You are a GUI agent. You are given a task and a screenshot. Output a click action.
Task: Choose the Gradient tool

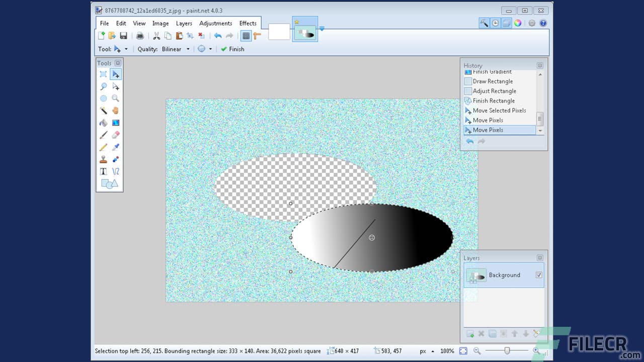116,122
